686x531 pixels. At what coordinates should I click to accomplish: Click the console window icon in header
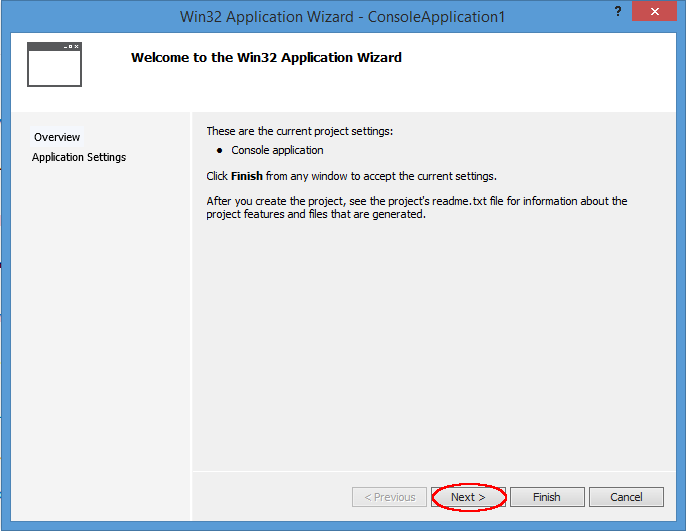(x=54, y=64)
